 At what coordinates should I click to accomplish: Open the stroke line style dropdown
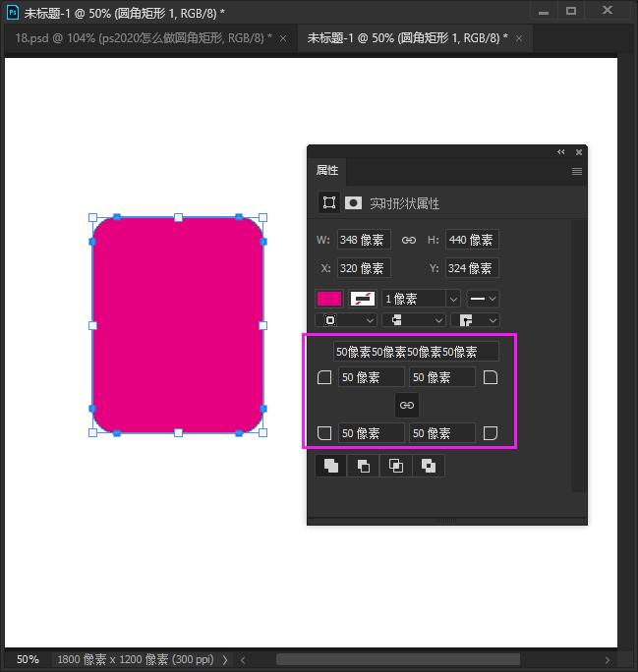click(x=483, y=299)
